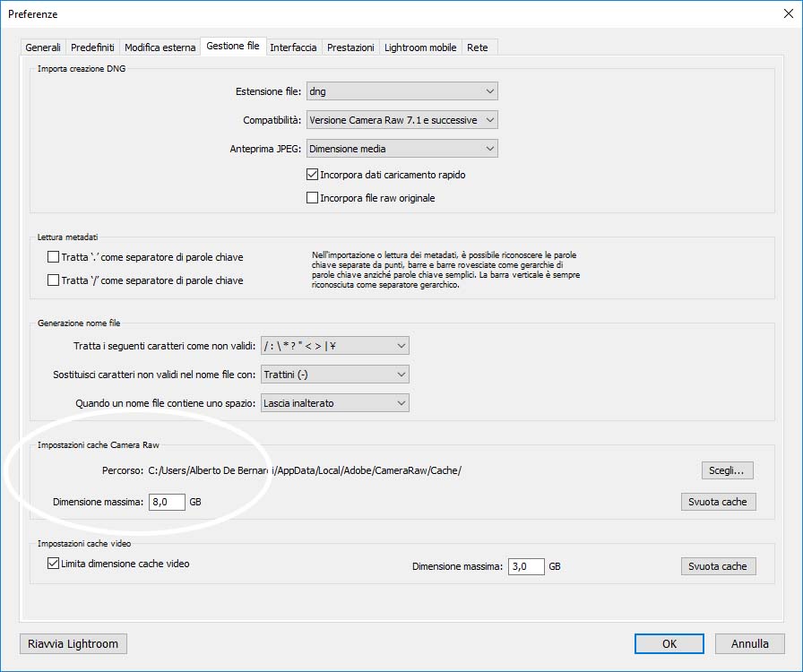Screen dimensions: 803x672
Task: Switch to the Rete tab
Action: click(478, 47)
